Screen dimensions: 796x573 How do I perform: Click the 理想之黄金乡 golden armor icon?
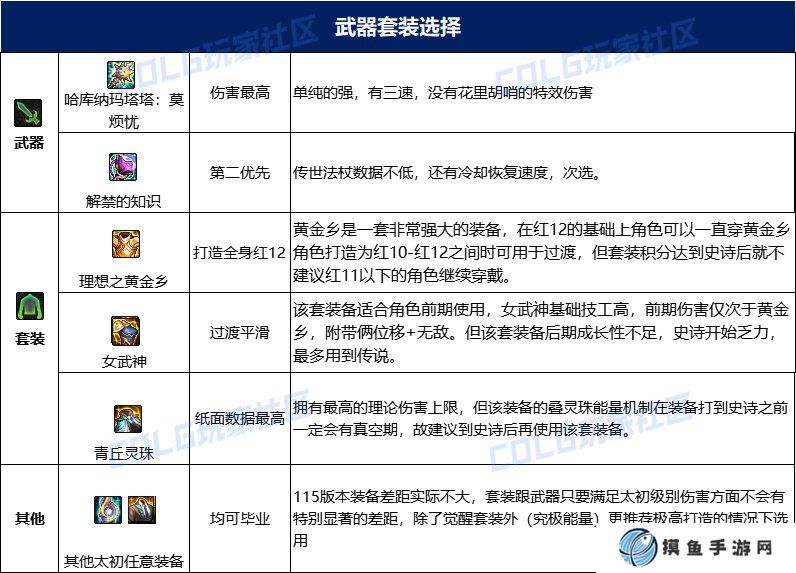coord(126,244)
